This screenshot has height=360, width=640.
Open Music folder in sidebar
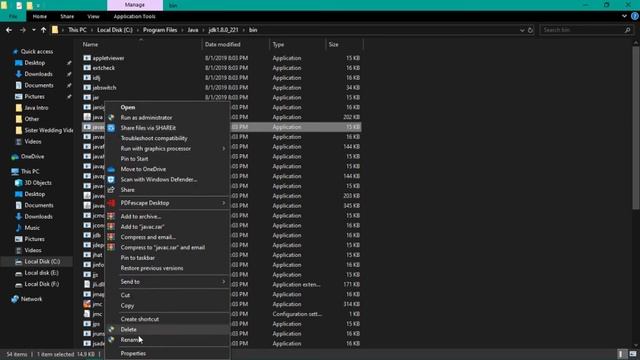pyautogui.click(x=32, y=228)
